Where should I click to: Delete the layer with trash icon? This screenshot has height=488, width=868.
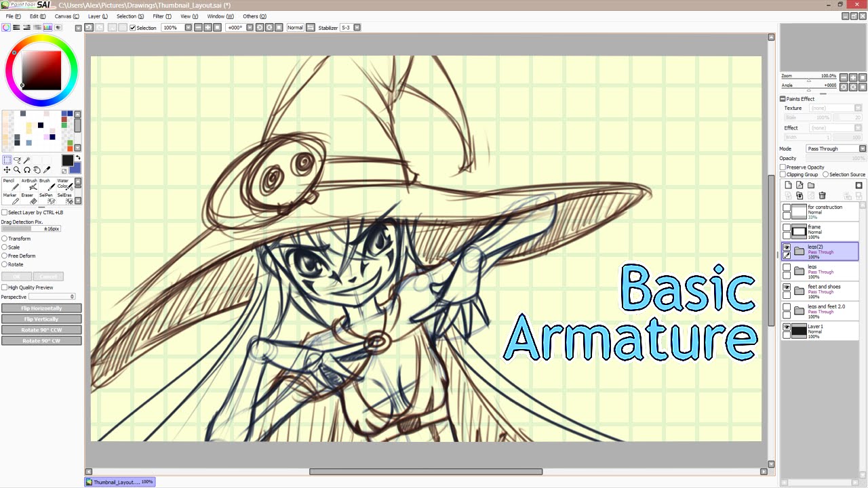click(x=822, y=196)
